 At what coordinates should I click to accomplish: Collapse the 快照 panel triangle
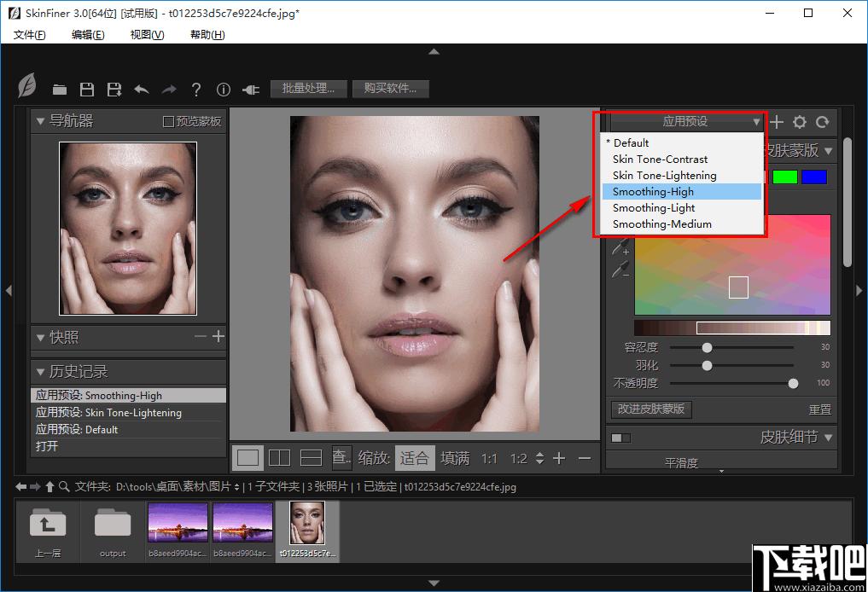coord(40,337)
